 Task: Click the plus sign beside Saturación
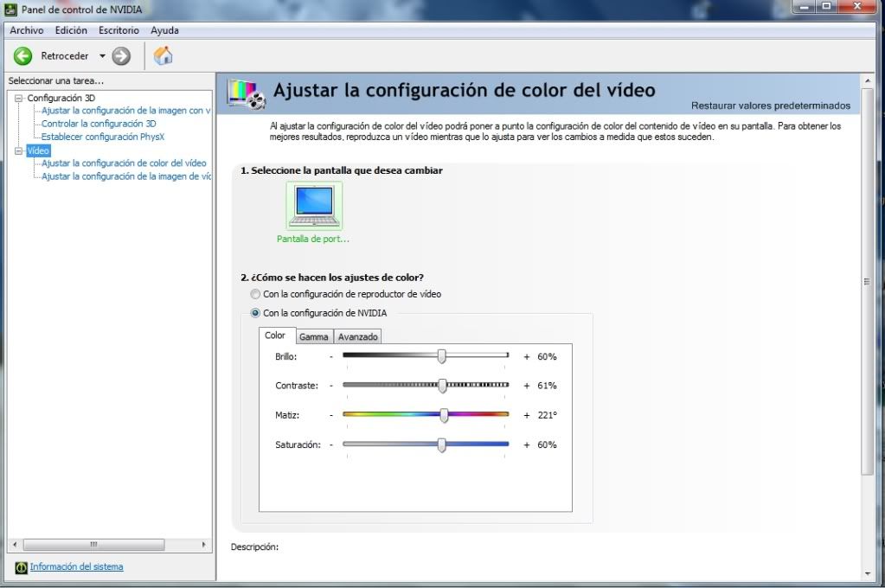[527, 444]
